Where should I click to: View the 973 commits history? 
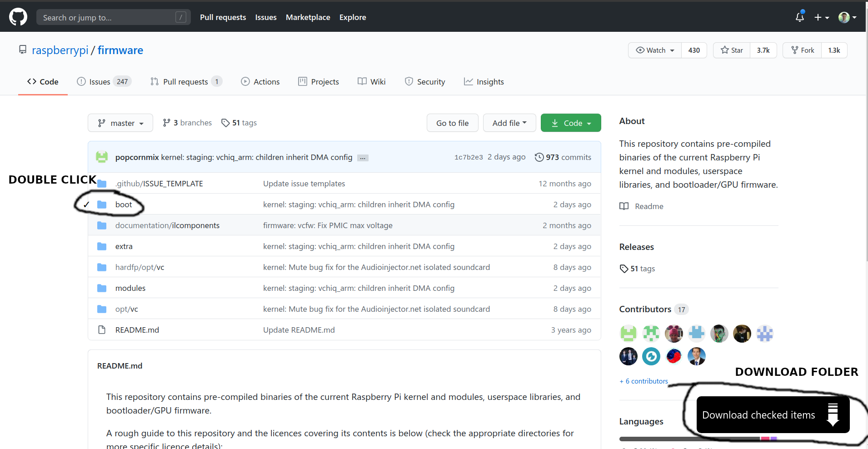tap(564, 157)
